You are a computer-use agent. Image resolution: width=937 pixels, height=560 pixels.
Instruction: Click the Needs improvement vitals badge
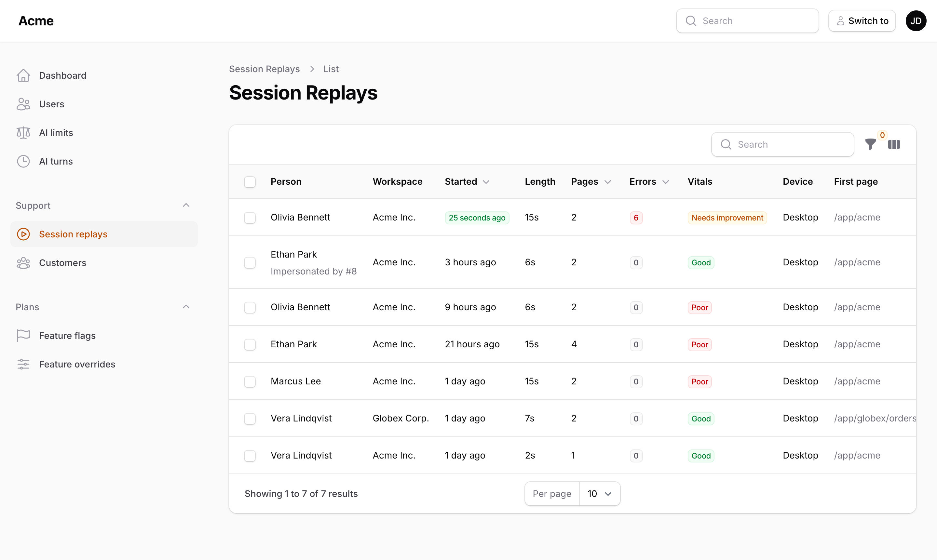pos(727,218)
